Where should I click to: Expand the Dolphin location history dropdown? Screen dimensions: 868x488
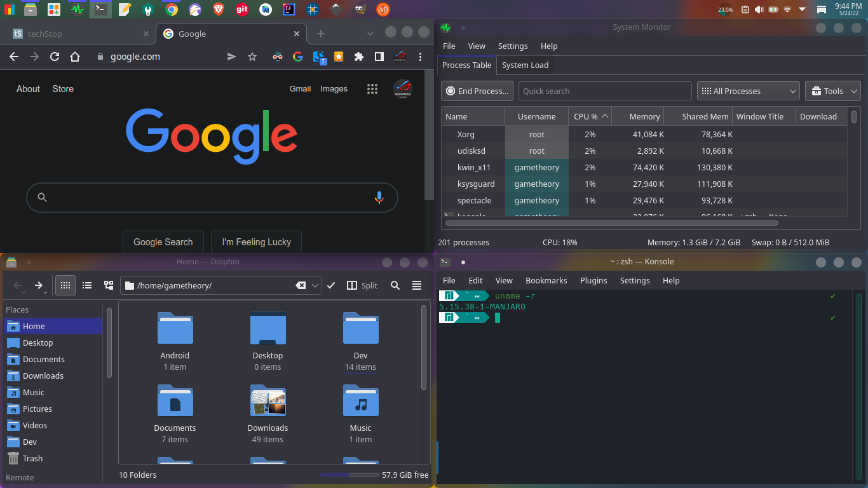tap(315, 285)
